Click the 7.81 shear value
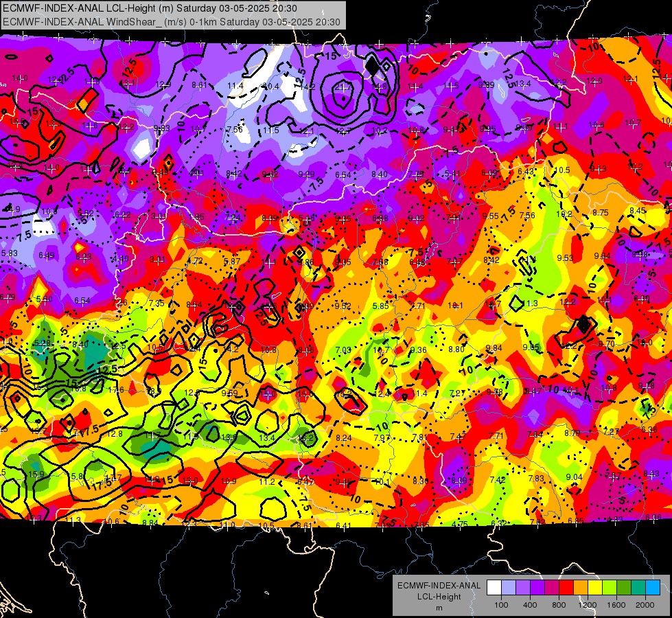 click(x=419, y=437)
